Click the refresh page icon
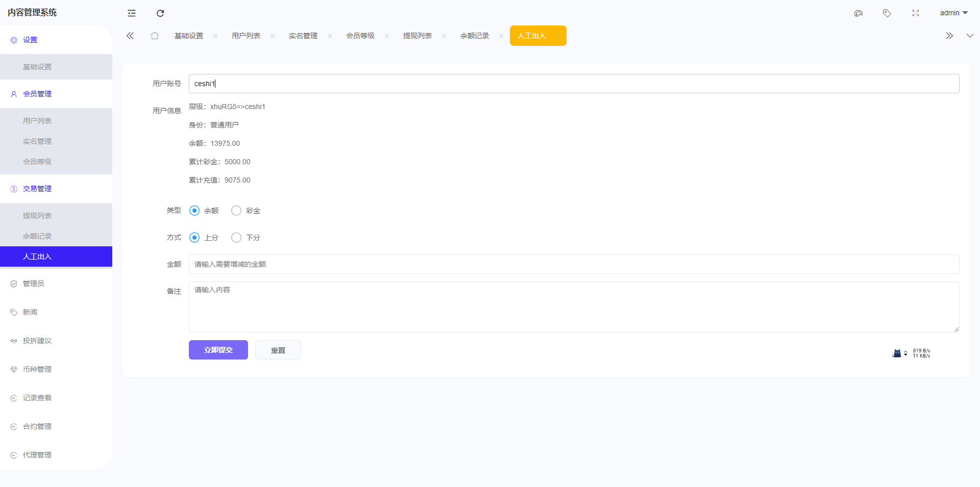Image resolution: width=980 pixels, height=487 pixels. tap(160, 13)
